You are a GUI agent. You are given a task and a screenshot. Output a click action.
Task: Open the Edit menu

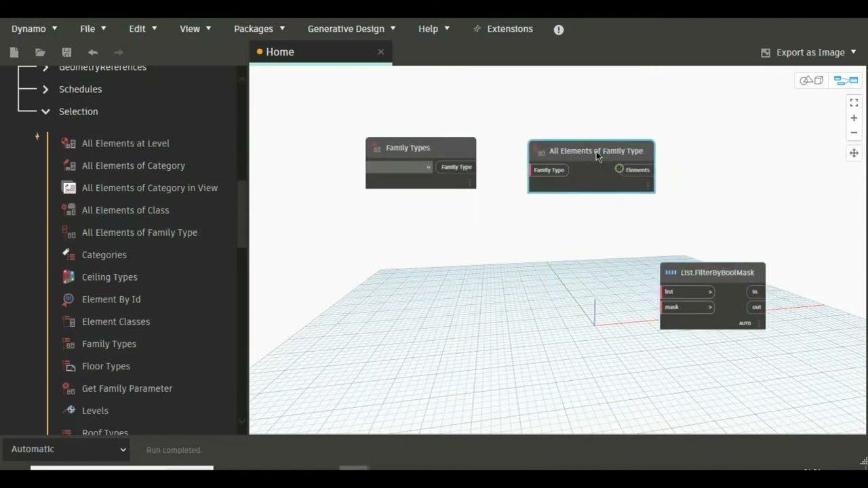click(x=143, y=28)
